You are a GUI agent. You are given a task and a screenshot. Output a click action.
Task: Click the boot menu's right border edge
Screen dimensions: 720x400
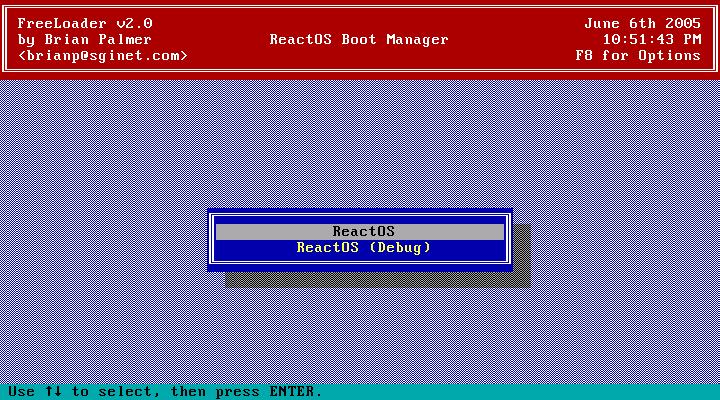tap(508, 240)
